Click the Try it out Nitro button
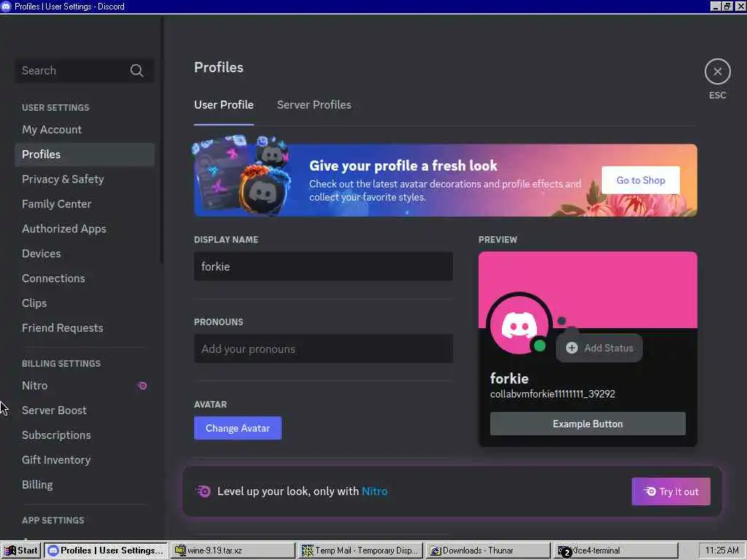Image resolution: width=747 pixels, height=560 pixels. [x=671, y=491]
